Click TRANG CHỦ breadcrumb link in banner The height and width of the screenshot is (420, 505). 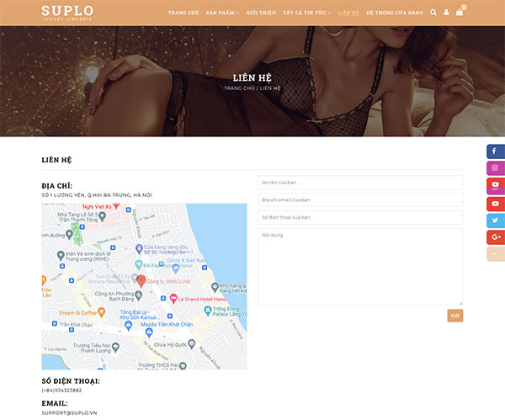click(239, 88)
